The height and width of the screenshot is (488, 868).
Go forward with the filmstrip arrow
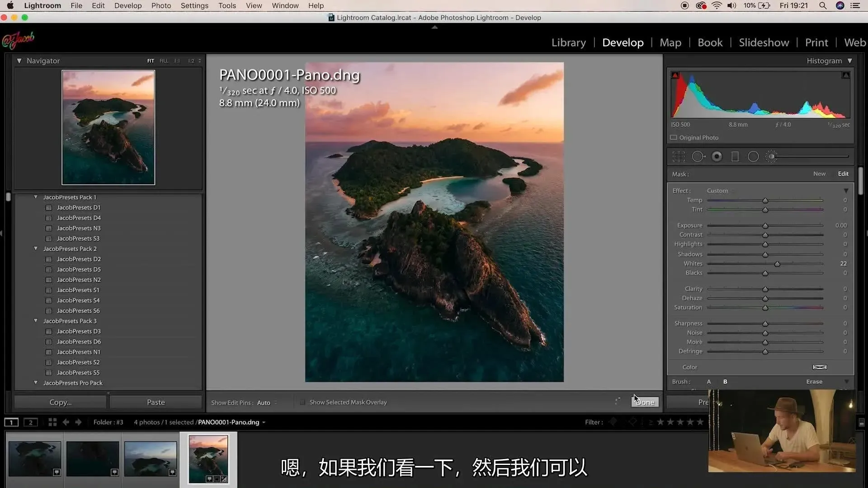(x=78, y=422)
